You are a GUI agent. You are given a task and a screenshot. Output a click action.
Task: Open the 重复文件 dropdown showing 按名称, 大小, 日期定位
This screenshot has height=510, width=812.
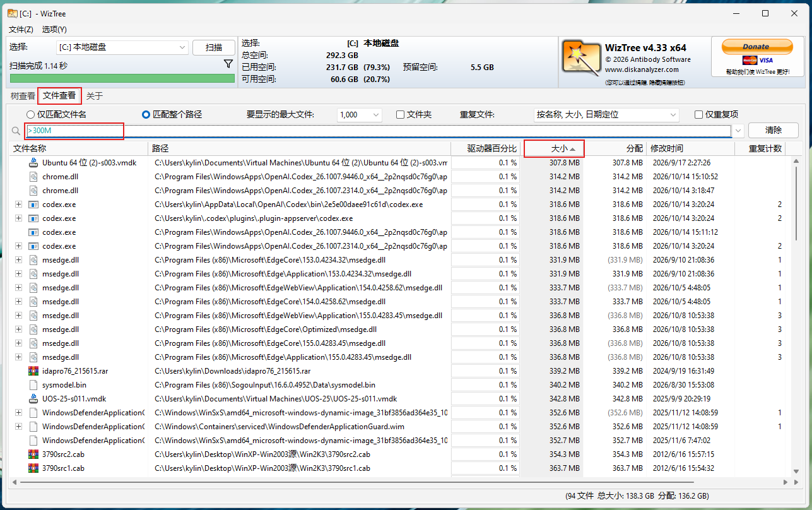(606, 115)
